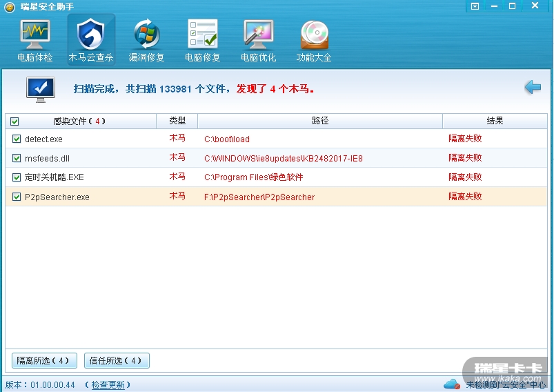Toggle the select-all infected files checkbox
Image resolution: width=554 pixels, height=392 pixels.
(14, 121)
